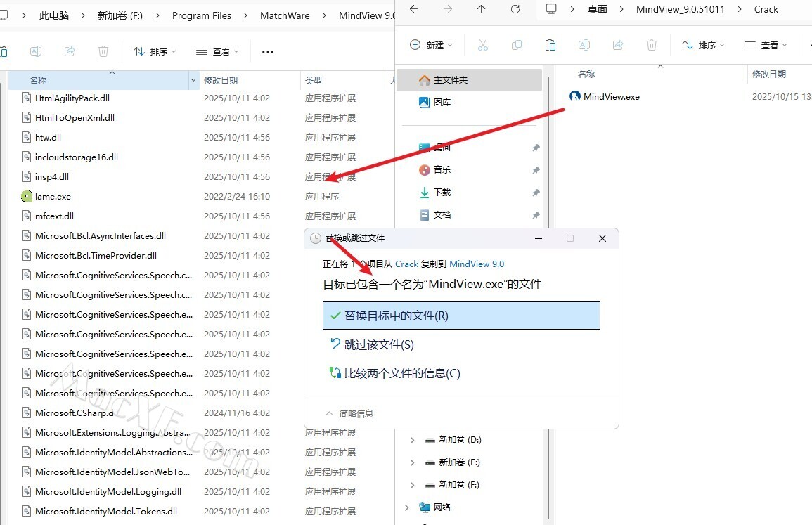This screenshot has height=525, width=812.
Task: Click the cut icon in right toolbar
Action: pos(482,45)
